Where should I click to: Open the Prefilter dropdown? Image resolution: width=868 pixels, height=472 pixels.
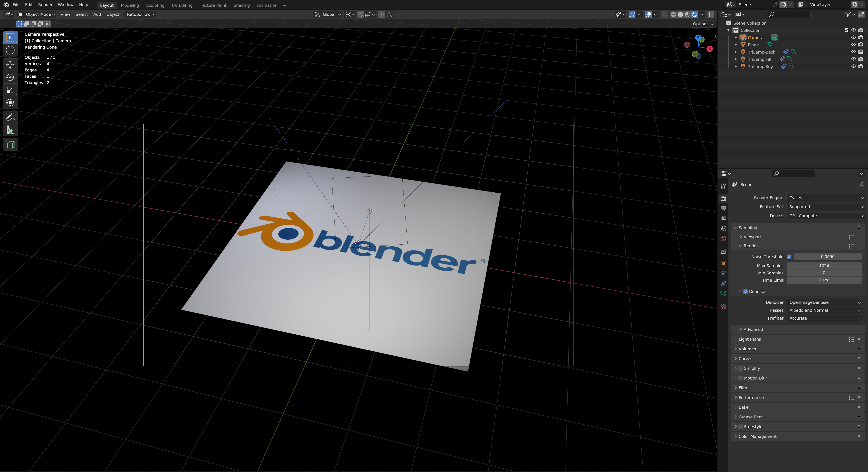click(x=824, y=318)
